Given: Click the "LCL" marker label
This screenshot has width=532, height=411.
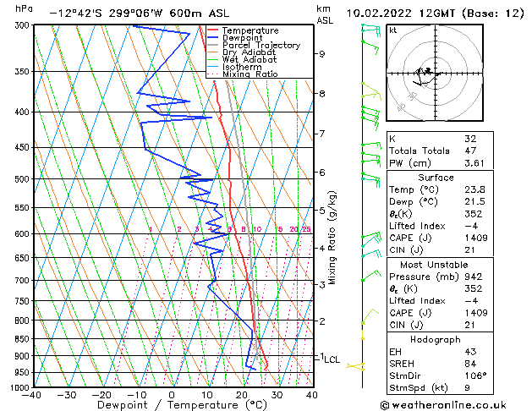Looking at the screenshot, I should point(332,359).
